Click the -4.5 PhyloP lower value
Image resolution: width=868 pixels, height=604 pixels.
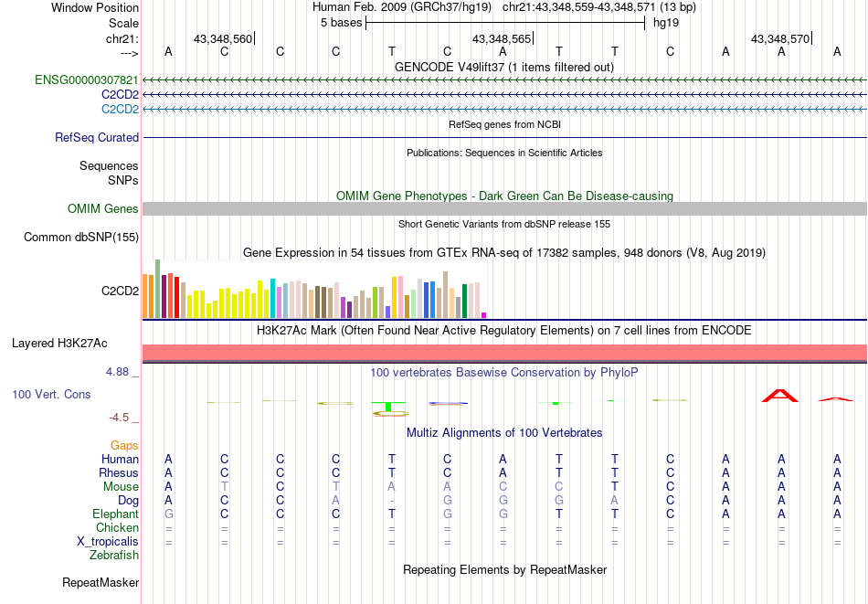(119, 418)
